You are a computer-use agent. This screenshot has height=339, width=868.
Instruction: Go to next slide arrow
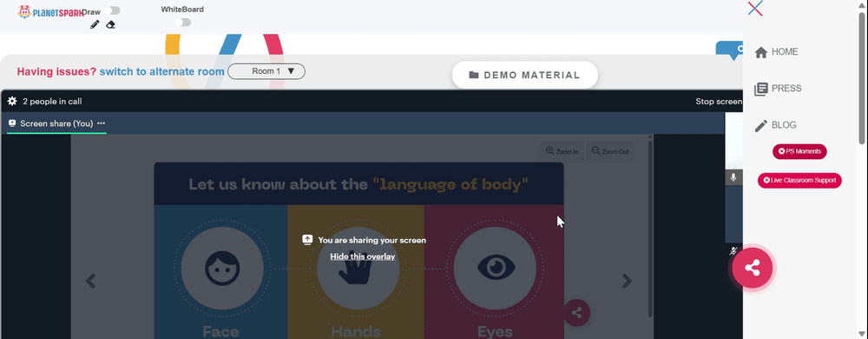(627, 281)
